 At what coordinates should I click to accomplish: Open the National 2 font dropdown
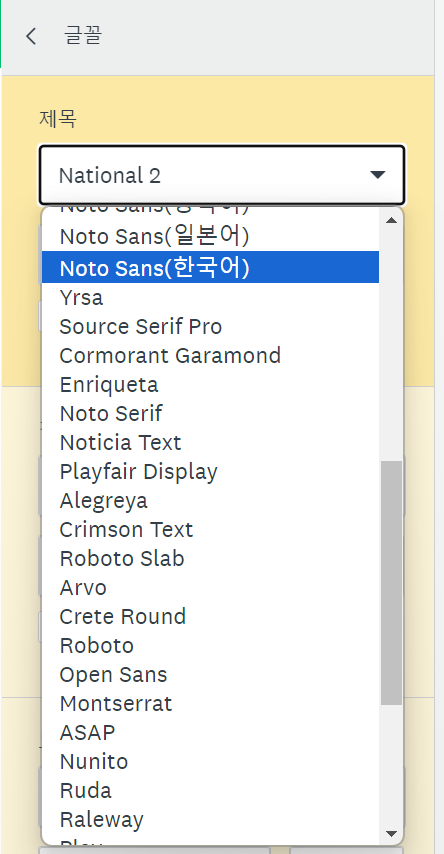point(222,175)
